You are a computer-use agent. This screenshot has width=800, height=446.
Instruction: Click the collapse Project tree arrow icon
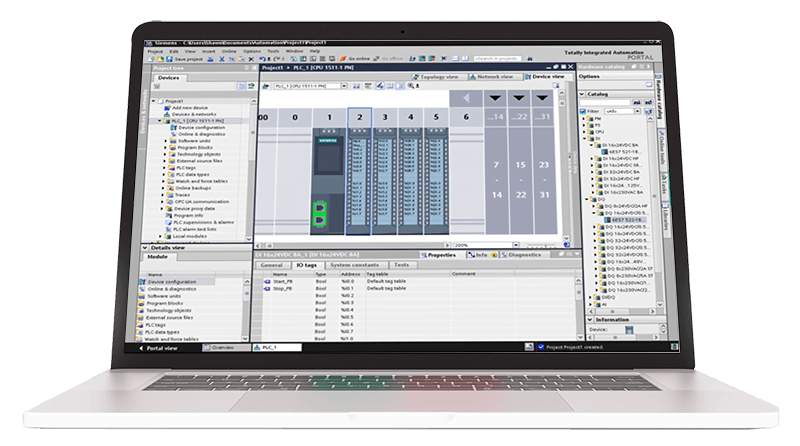[254, 68]
